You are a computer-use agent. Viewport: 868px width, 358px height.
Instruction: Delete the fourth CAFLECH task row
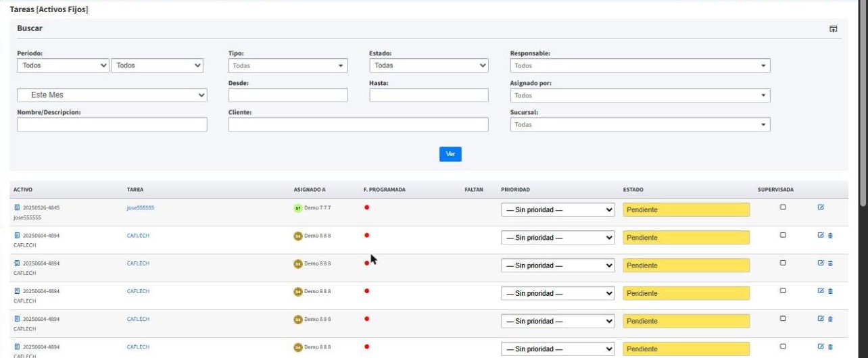pos(830,318)
